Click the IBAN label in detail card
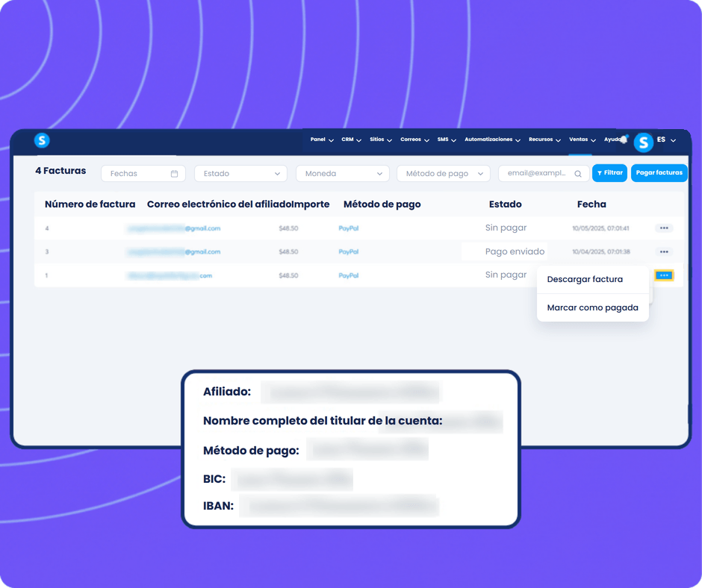This screenshot has height=588, width=702. tap(219, 506)
